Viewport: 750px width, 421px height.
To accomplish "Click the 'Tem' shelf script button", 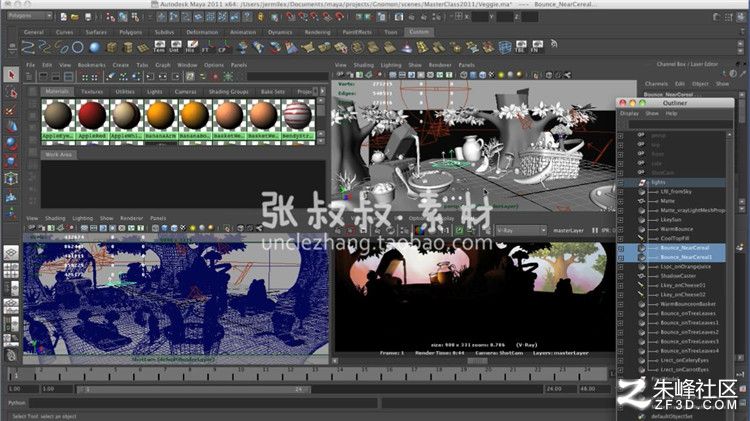I will coord(159,47).
